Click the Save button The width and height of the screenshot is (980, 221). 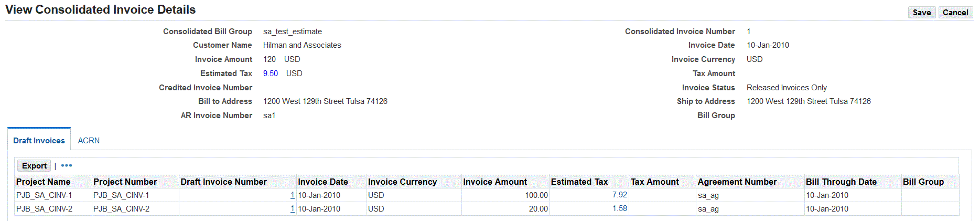click(921, 13)
